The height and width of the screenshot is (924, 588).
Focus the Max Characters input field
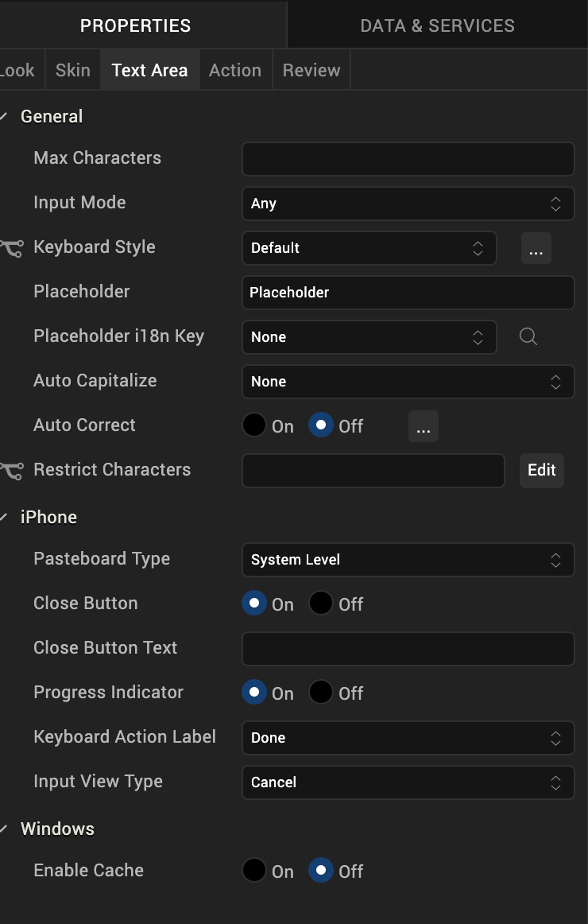[408, 159]
